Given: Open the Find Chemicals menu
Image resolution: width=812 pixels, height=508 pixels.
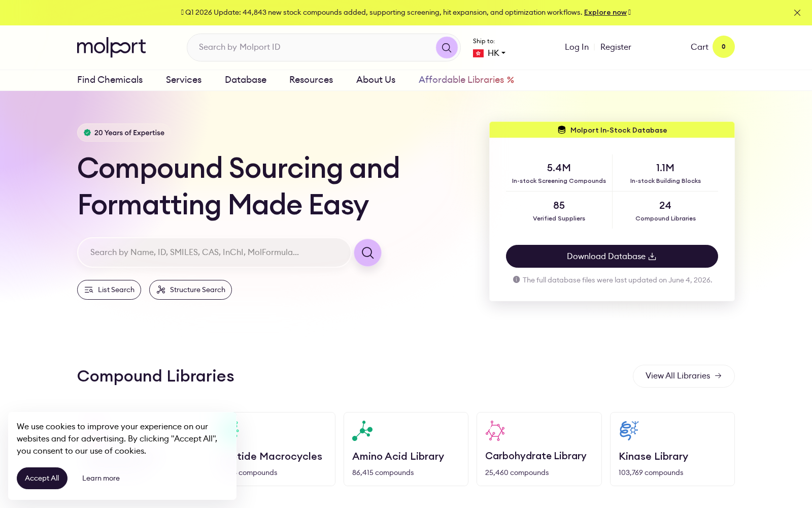Looking at the screenshot, I should pos(110,80).
